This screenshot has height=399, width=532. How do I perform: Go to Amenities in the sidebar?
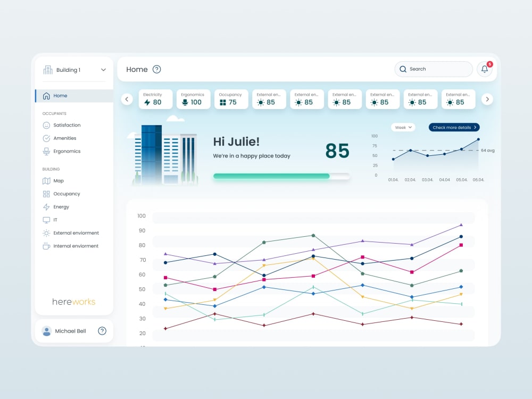click(x=74, y=138)
